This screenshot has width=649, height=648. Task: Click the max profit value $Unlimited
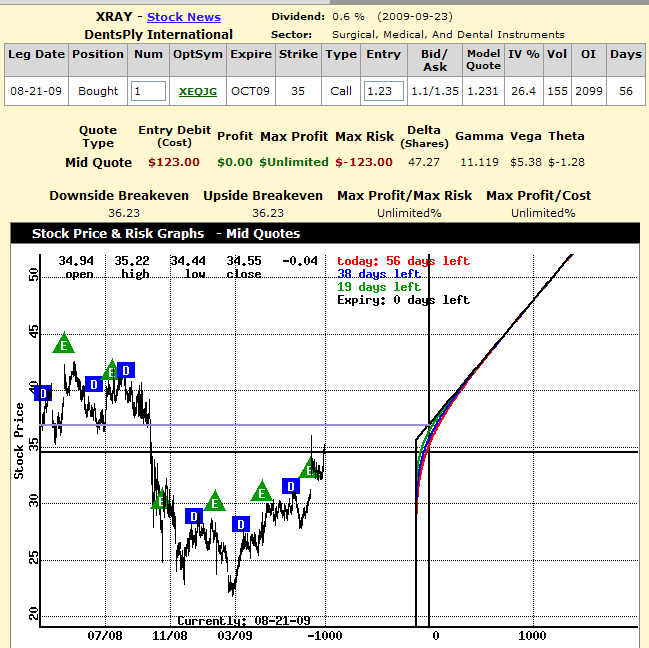[x=294, y=162]
